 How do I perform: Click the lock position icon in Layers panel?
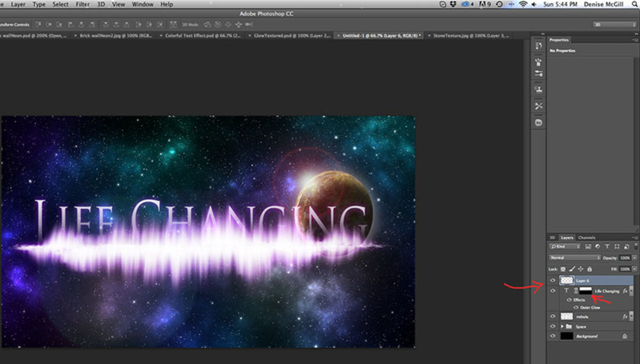click(582, 268)
